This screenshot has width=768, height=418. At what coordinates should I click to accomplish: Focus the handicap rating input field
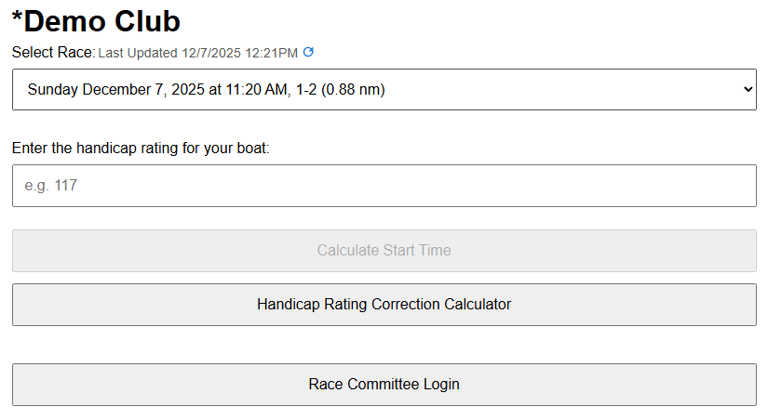[384, 186]
